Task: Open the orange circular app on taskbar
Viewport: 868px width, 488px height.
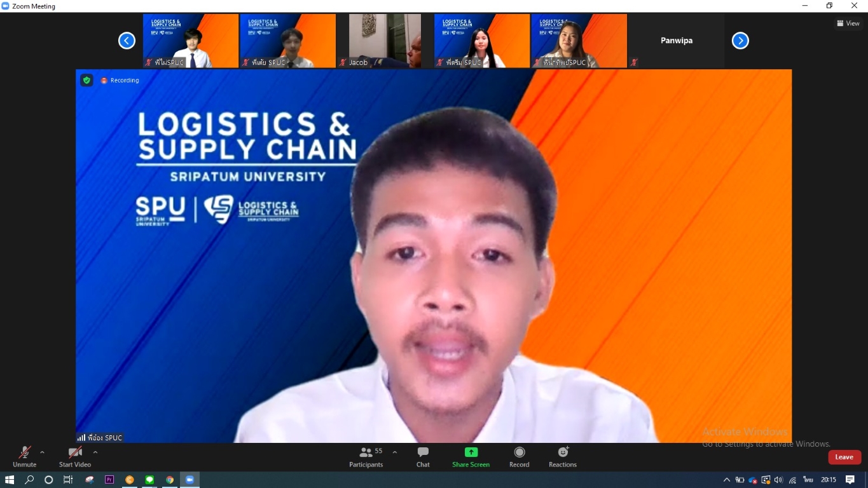Action: [x=130, y=480]
